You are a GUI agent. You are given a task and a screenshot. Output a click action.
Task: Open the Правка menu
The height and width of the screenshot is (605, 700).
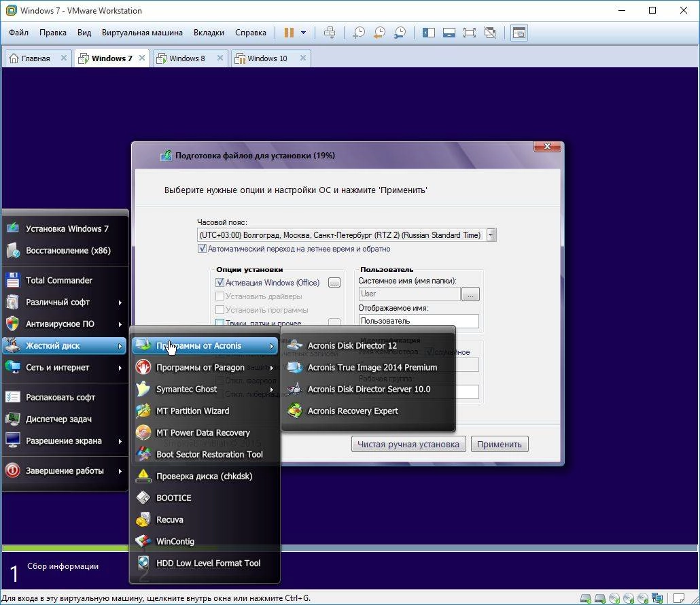coord(53,33)
